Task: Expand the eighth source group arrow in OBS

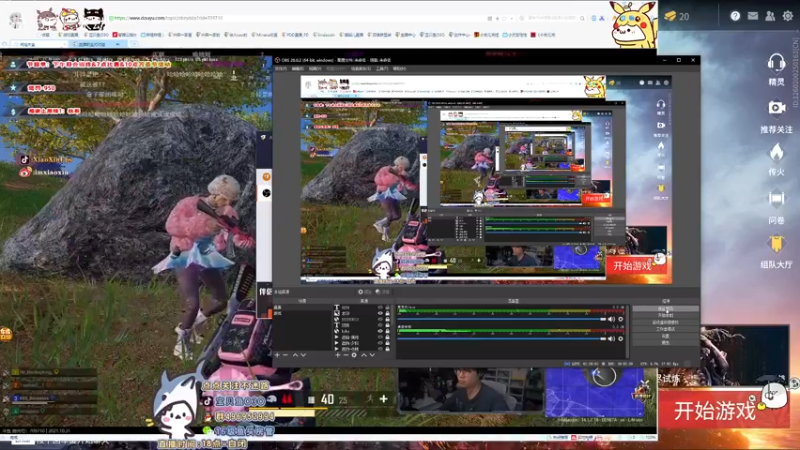Action: click(336, 349)
